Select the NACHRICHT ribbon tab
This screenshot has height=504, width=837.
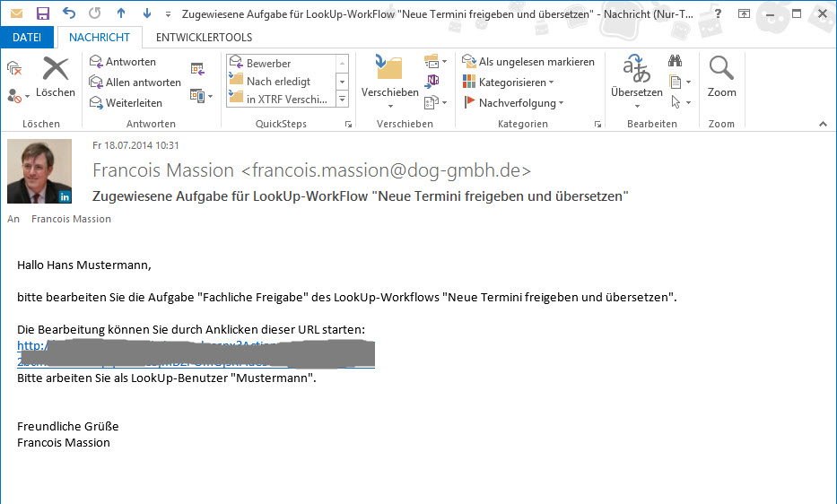pos(100,38)
